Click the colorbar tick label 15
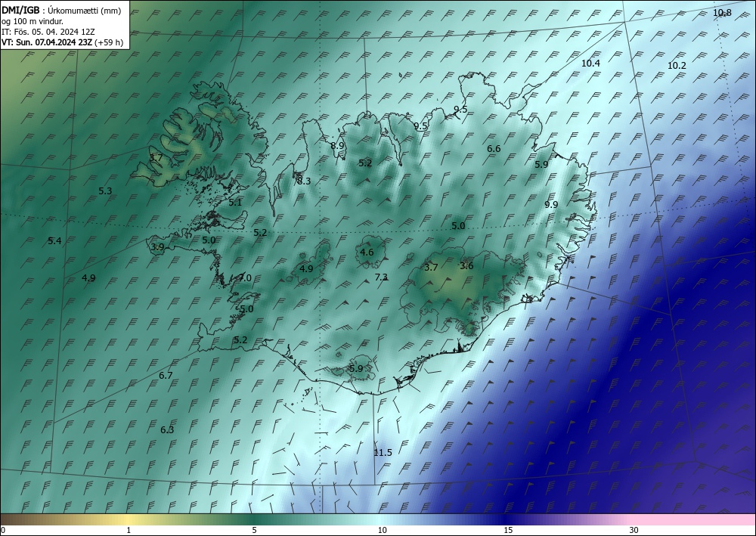Screen dimensions: 756x536 pyautogui.click(x=508, y=530)
